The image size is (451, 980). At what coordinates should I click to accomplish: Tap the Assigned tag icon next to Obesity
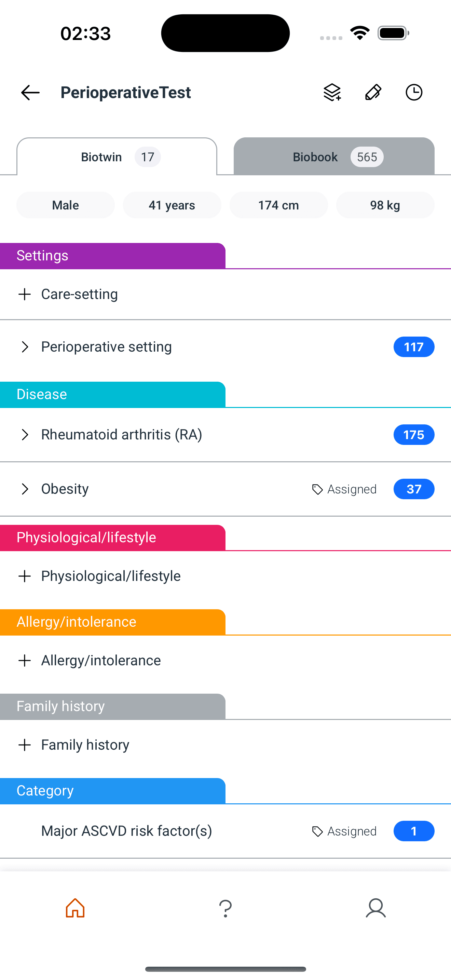tap(317, 489)
